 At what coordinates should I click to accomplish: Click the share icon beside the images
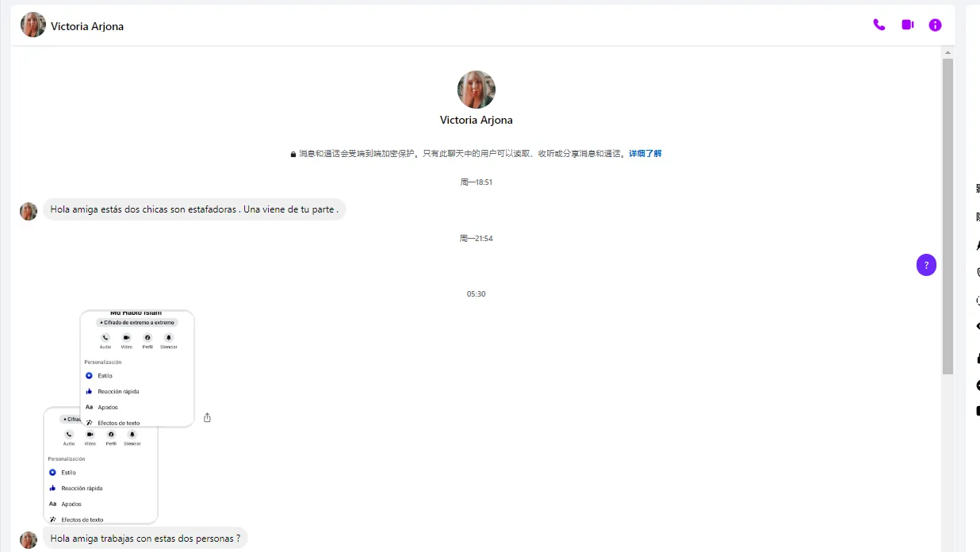point(207,417)
